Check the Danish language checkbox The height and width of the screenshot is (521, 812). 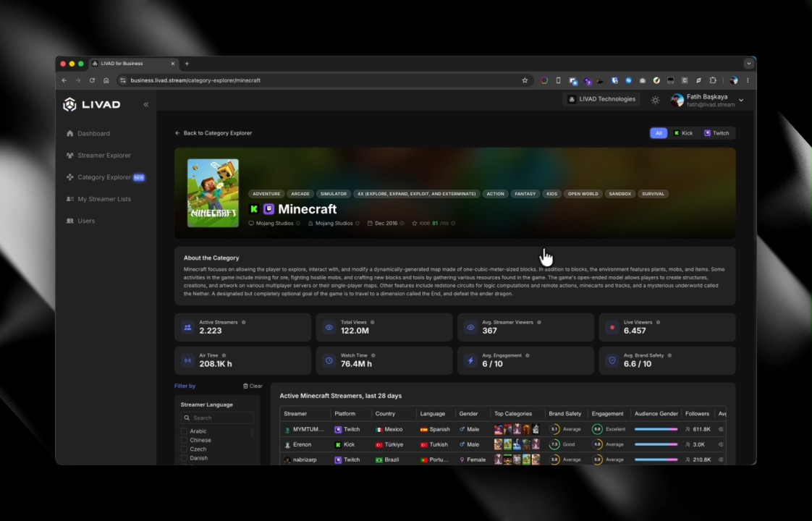click(184, 458)
